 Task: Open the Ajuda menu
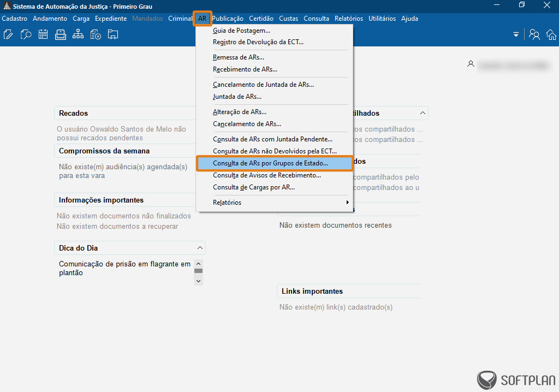(409, 19)
